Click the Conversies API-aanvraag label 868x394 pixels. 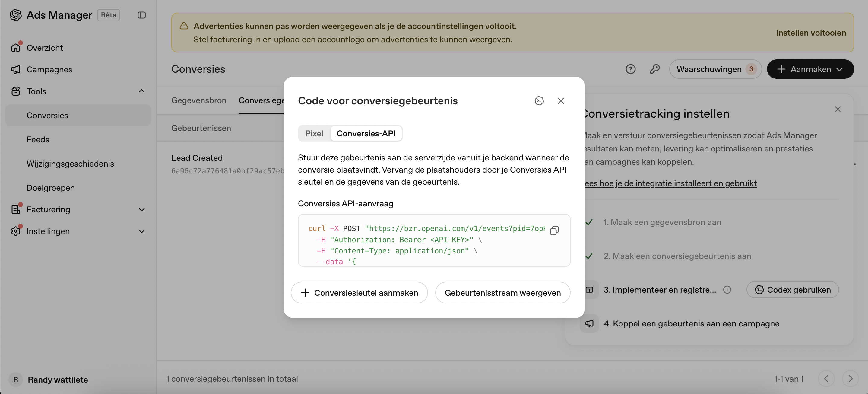tap(345, 204)
